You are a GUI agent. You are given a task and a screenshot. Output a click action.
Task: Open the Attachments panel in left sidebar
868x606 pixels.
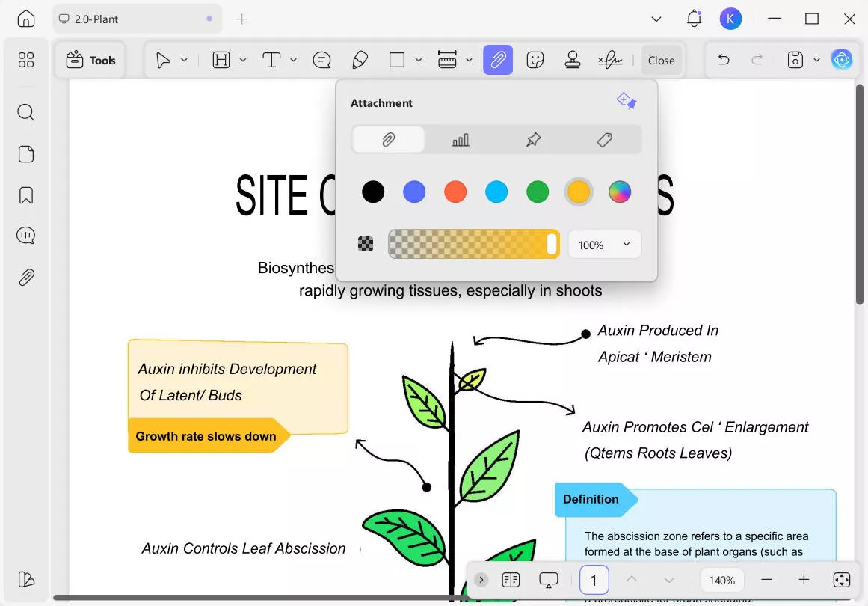pos(25,277)
